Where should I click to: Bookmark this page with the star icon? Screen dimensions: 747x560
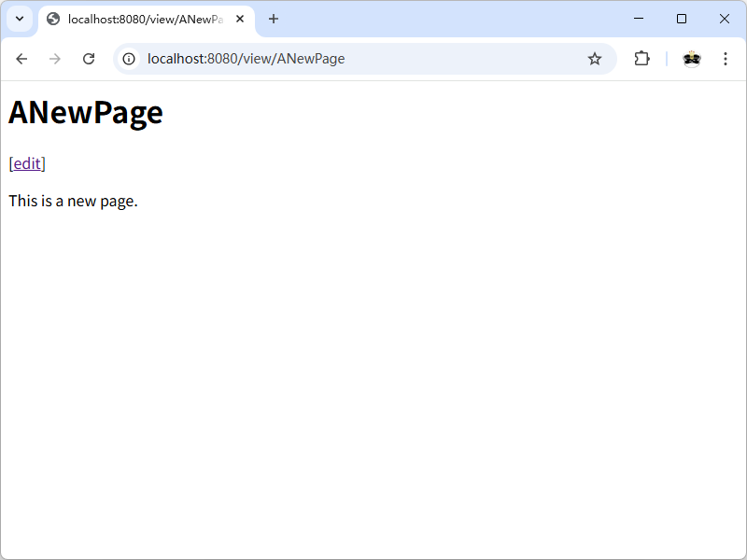point(595,59)
